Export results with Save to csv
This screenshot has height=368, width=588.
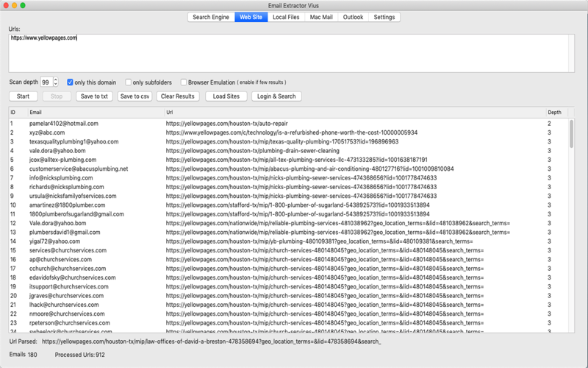pos(135,96)
